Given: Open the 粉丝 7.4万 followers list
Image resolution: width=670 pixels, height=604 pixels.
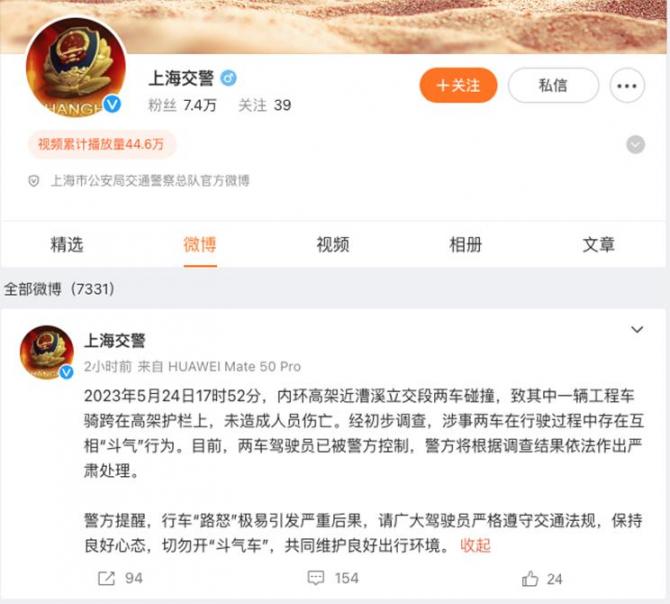Looking at the screenshot, I should 182,105.
